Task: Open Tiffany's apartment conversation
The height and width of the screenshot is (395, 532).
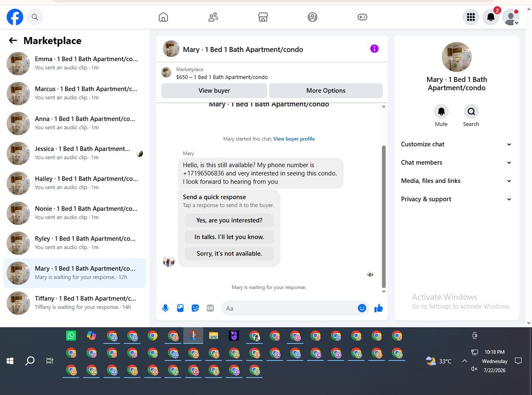Action: pyautogui.click(x=75, y=303)
